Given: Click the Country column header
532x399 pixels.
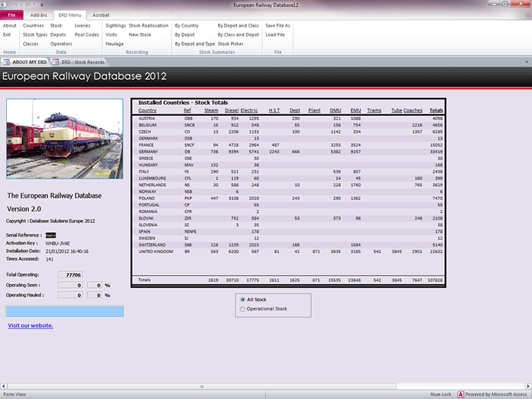Looking at the screenshot, I should 147,110.
